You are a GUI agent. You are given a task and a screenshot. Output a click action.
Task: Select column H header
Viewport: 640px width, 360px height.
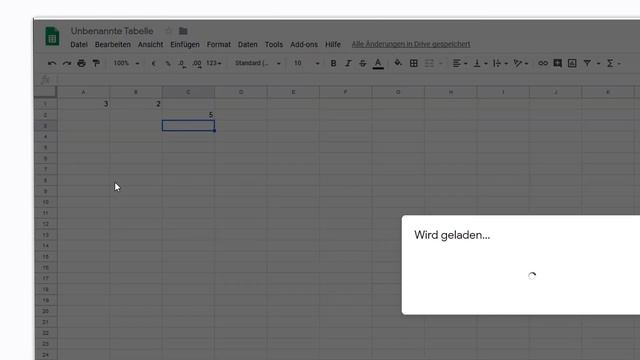point(451,92)
